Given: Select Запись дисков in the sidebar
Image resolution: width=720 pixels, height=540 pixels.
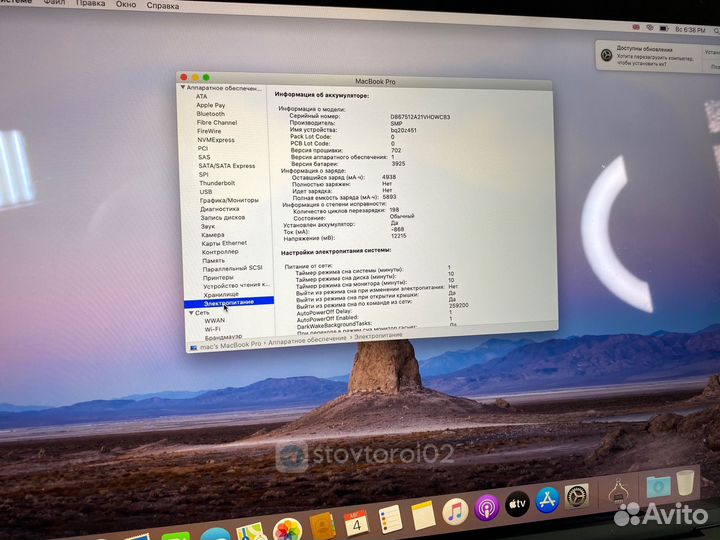Looking at the screenshot, I should 223,217.
